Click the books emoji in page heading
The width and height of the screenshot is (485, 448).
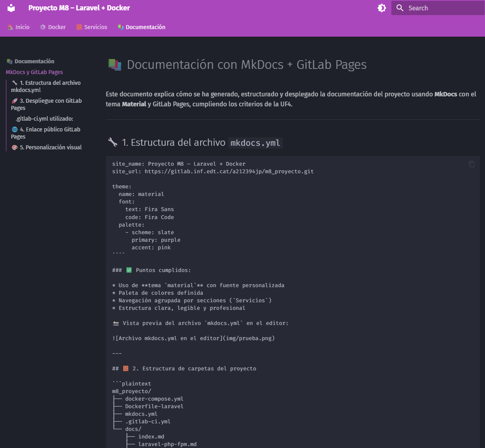pyautogui.click(x=115, y=65)
